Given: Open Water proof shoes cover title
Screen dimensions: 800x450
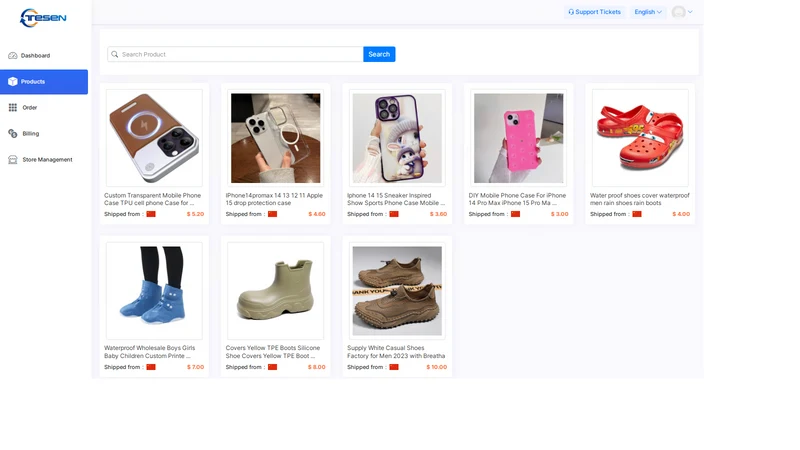Looking at the screenshot, I should 640,199.
